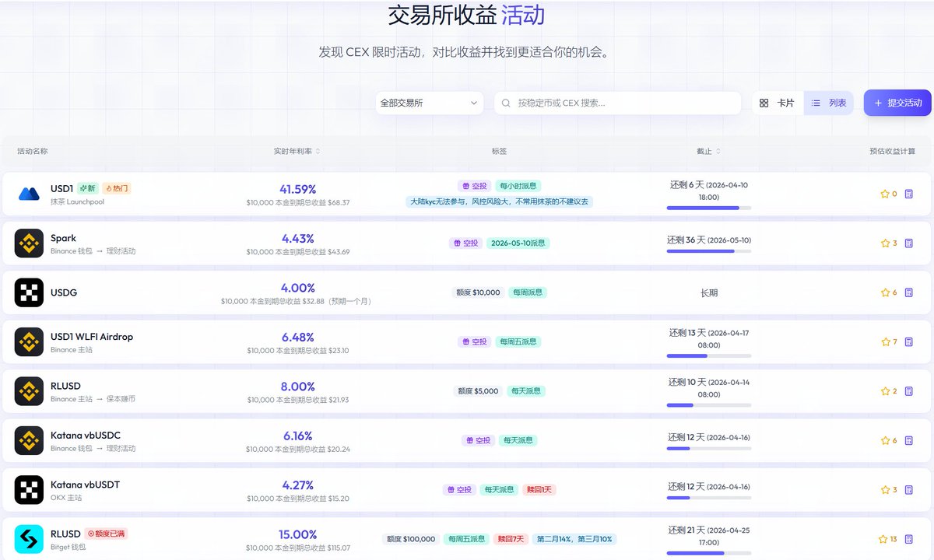
Task: Click OKX logo in Katana vbUSDT row
Action: [x=29, y=490]
